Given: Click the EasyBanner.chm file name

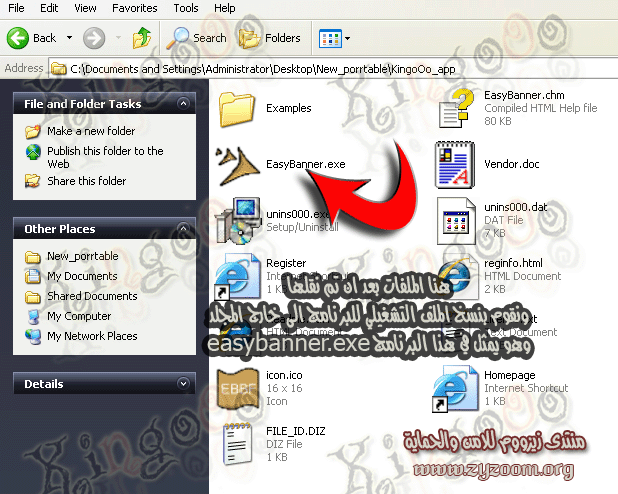Looking at the screenshot, I should pyautogui.click(x=524, y=95).
